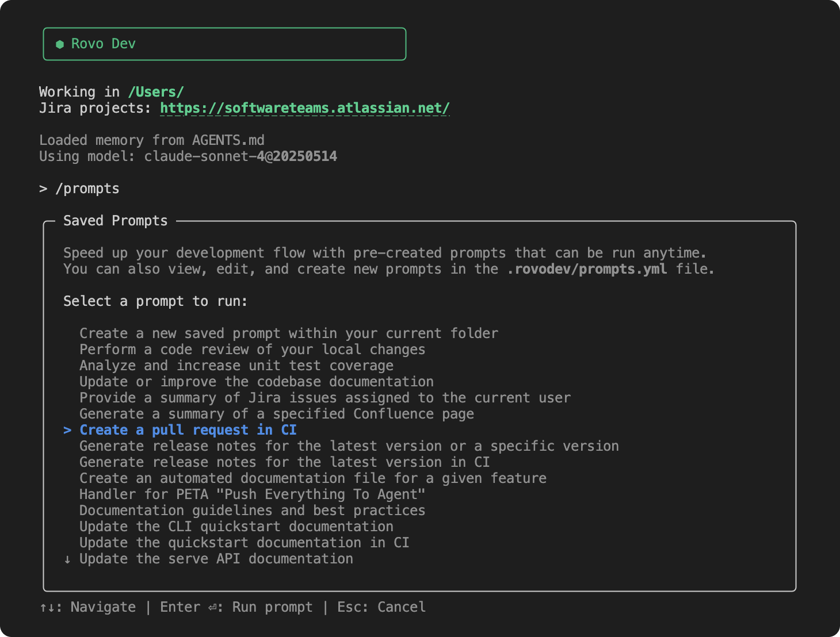This screenshot has width=840, height=637.
Task: Choose highlighted 'Create a pull request in CI'
Action: pyautogui.click(x=188, y=430)
